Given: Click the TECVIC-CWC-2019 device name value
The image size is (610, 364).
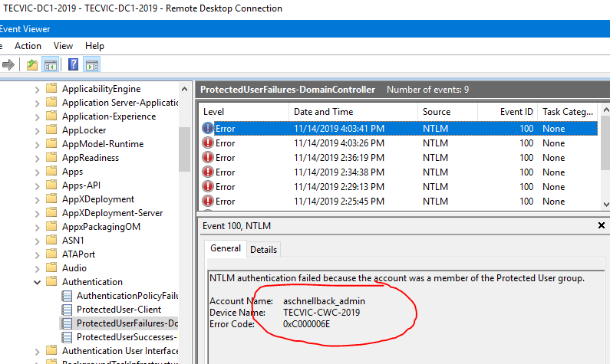Looking at the screenshot, I should [x=321, y=313].
